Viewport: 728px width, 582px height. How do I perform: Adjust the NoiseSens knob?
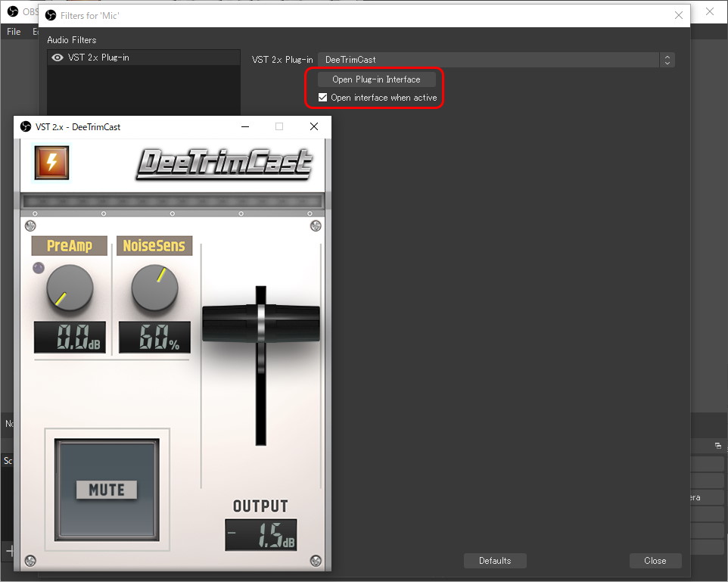point(154,288)
